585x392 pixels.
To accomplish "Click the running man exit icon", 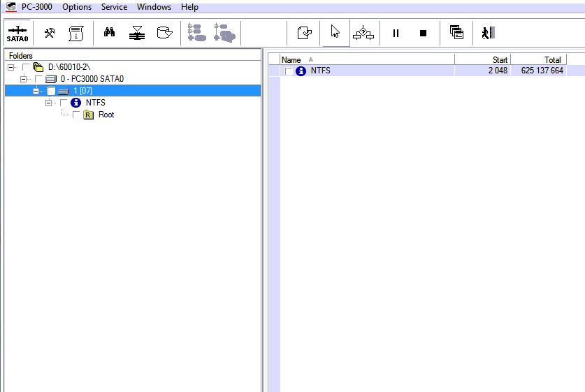I will (489, 33).
